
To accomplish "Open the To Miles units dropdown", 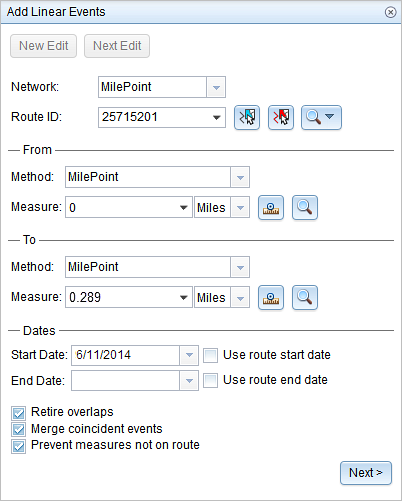I will [240, 297].
